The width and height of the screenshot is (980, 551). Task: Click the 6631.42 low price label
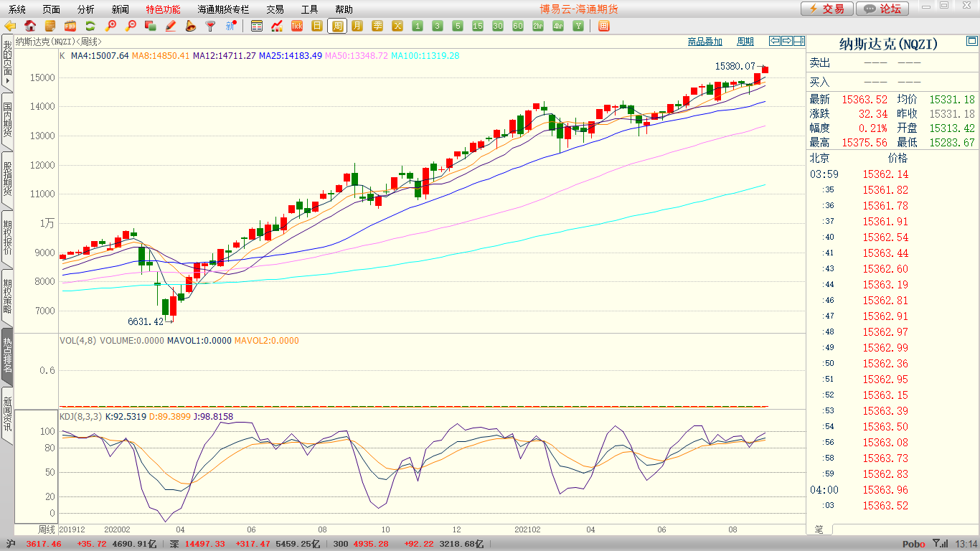click(x=146, y=321)
